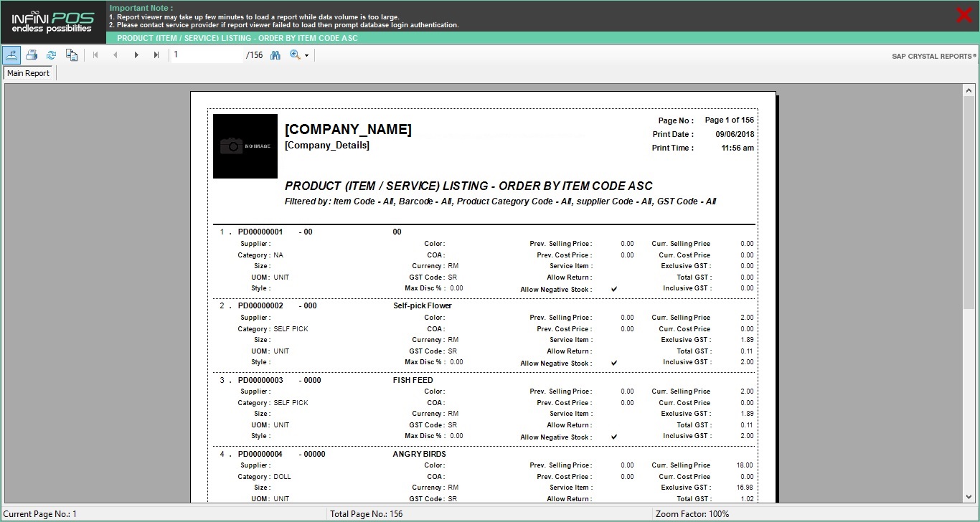Click the vertical scrollbar thumb
Image resolution: width=980 pixels, height=522 pixels.
969,203
